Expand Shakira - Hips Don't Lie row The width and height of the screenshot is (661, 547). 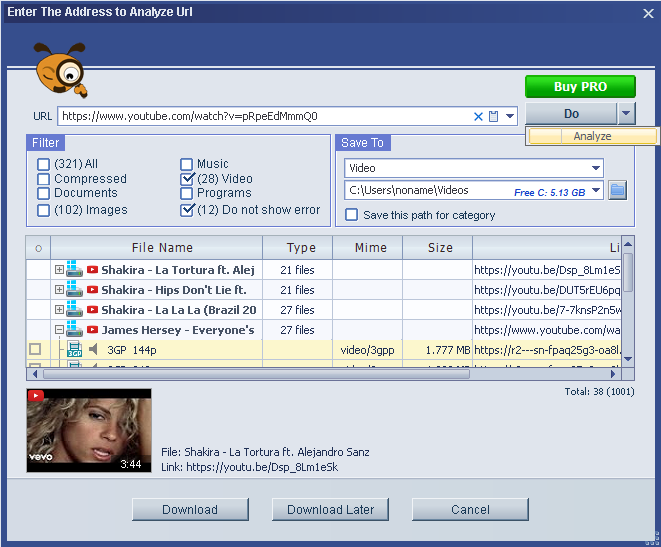[59, 290]
